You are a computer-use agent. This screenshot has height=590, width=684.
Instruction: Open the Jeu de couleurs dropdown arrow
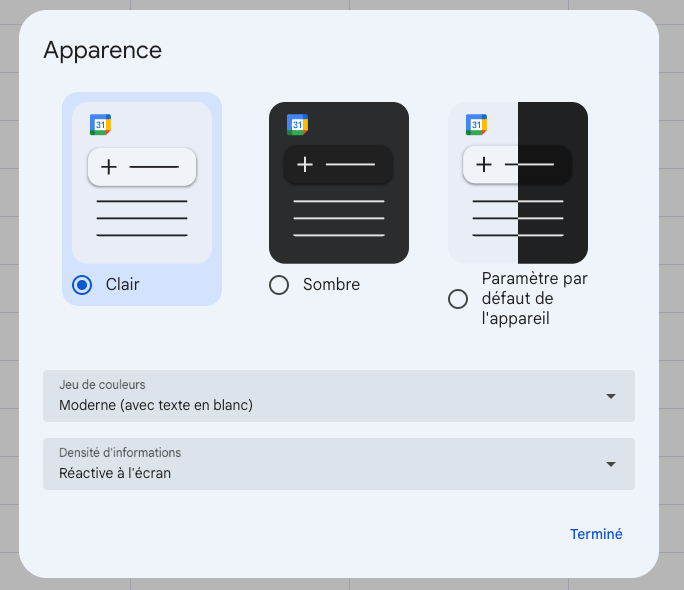pos(611,396)
